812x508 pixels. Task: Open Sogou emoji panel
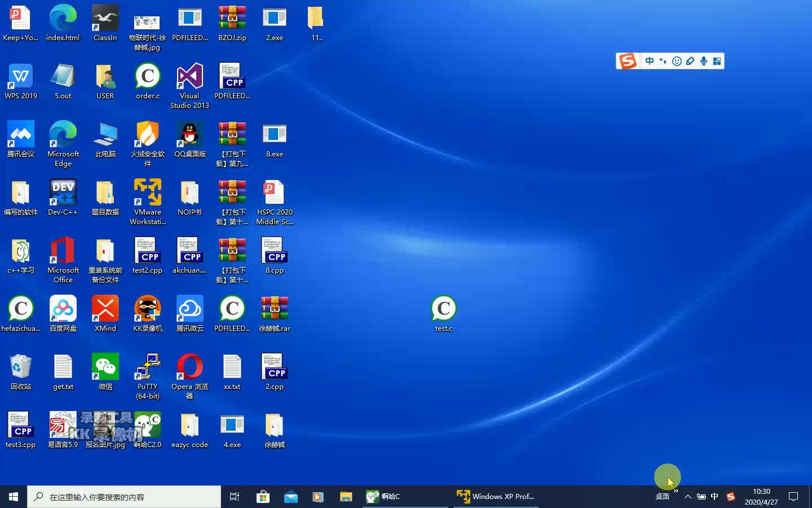pos(677,61)
